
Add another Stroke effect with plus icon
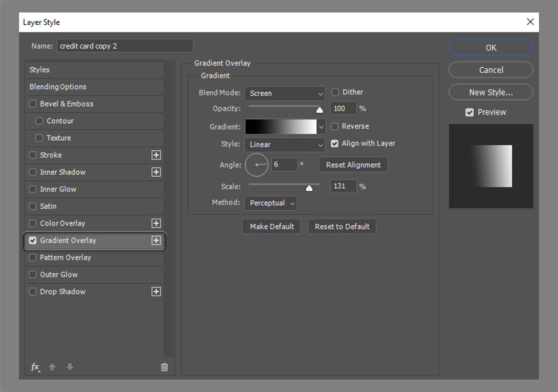coord(156,155)
